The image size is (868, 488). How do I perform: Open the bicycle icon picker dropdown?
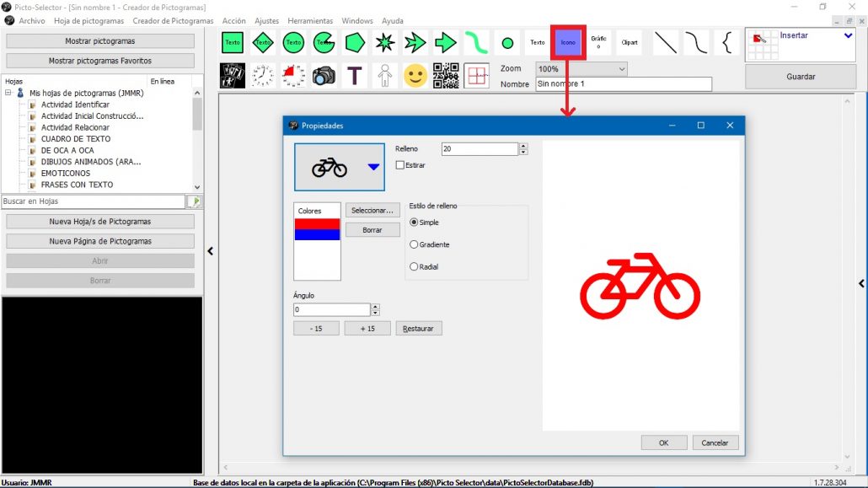coord(373,167)
